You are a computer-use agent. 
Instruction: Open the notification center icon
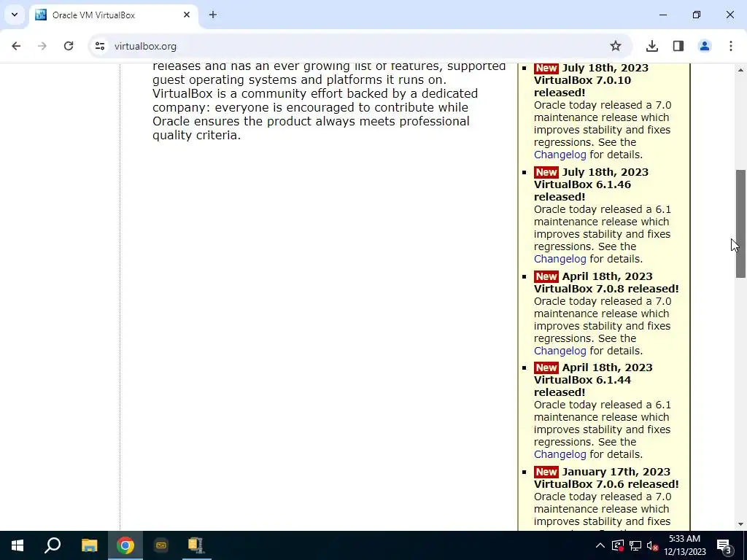(724, 545)
